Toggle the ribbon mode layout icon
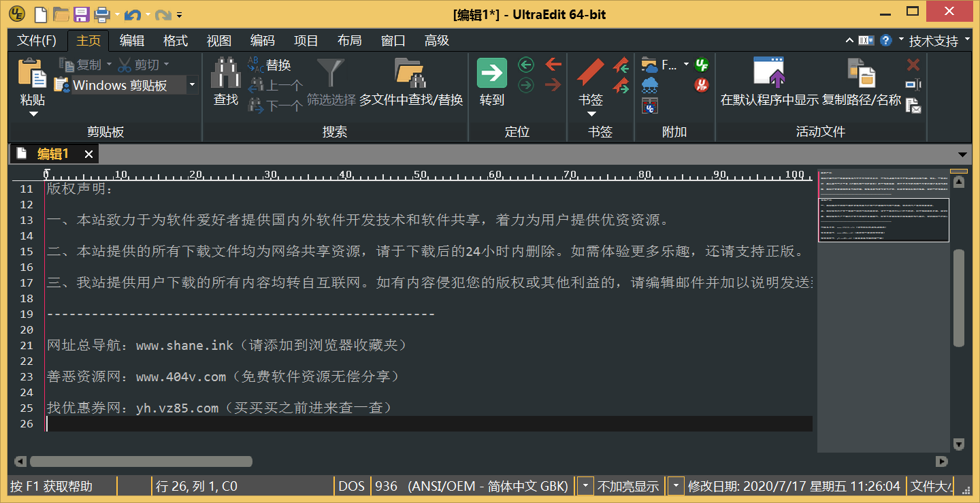 pos(866,40)
